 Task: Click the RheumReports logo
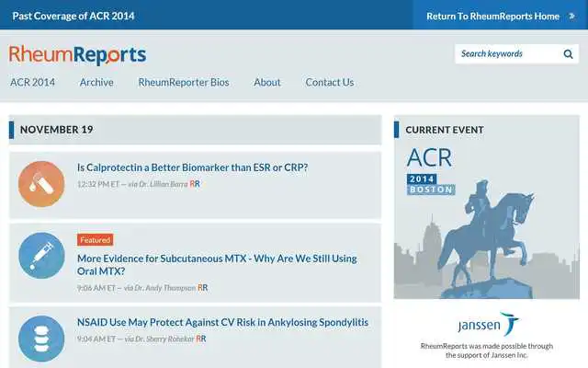tap(77, 55)
